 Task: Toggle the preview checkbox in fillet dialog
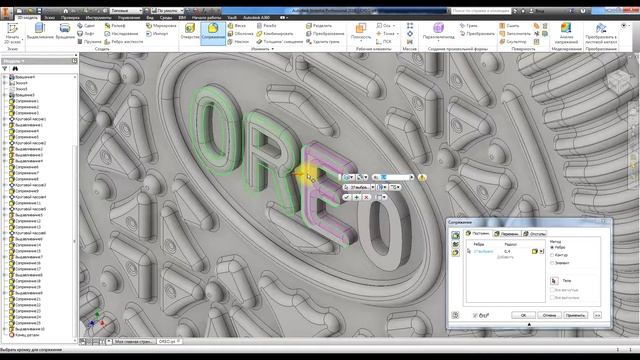[x=475, y=316]
